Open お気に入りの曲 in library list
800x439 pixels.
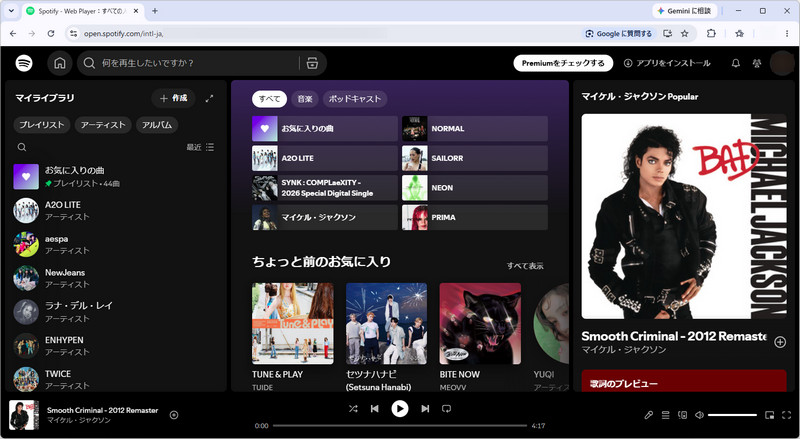point(115,177)
